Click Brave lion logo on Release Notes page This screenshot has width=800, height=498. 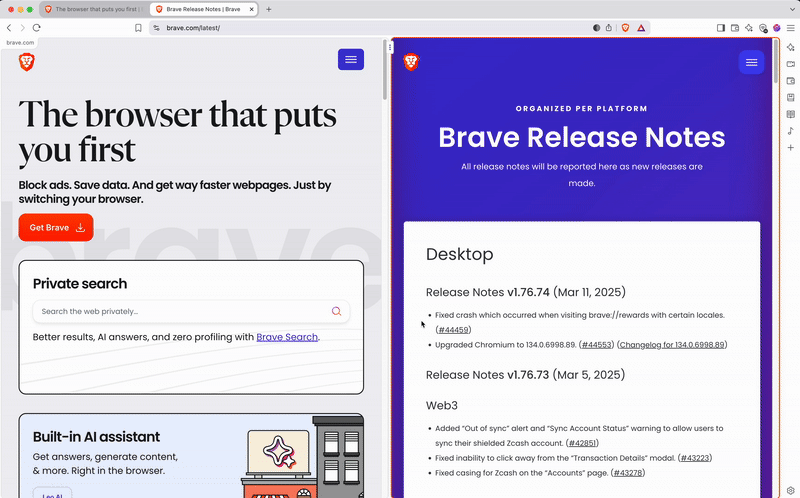[x=411, y=62]
